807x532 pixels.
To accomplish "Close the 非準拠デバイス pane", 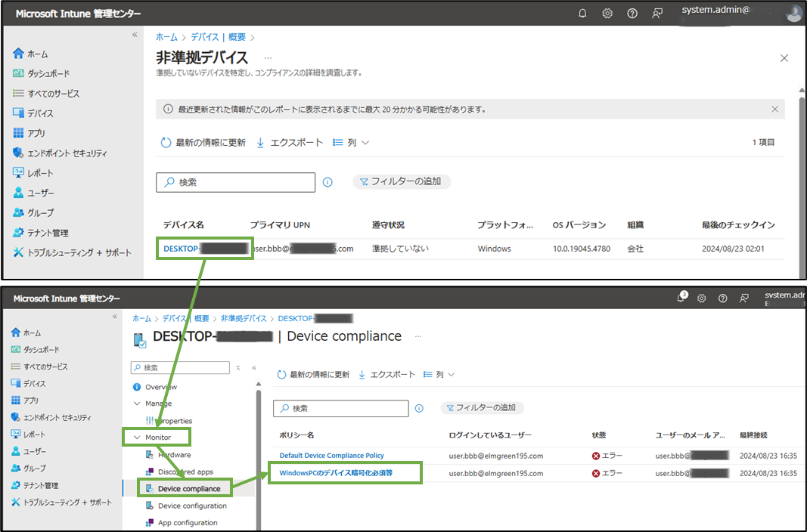I will point(784,58).
